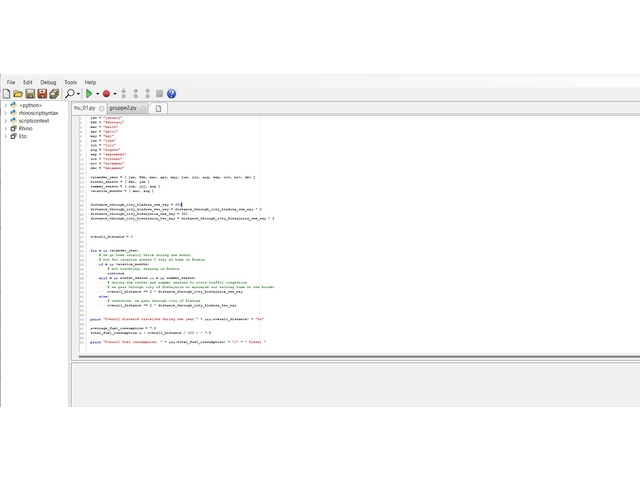Select the Rhino tree label
The height and width of the screenshot is (480, 640).
[x=25, y=129]
